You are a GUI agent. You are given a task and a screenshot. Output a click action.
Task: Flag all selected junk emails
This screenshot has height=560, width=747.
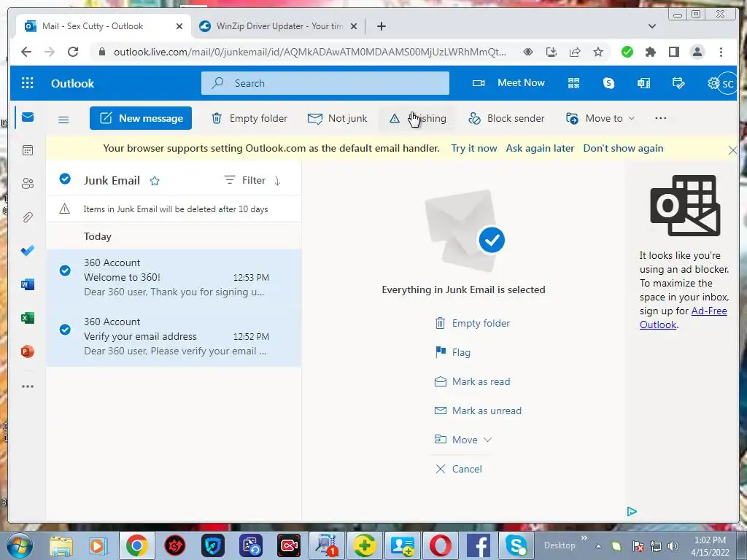(452, 352)
